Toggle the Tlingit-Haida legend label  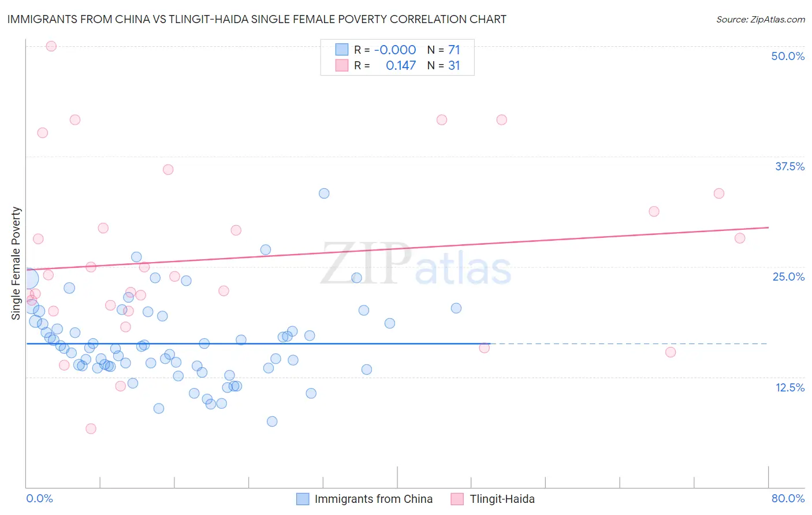point(502,499)
